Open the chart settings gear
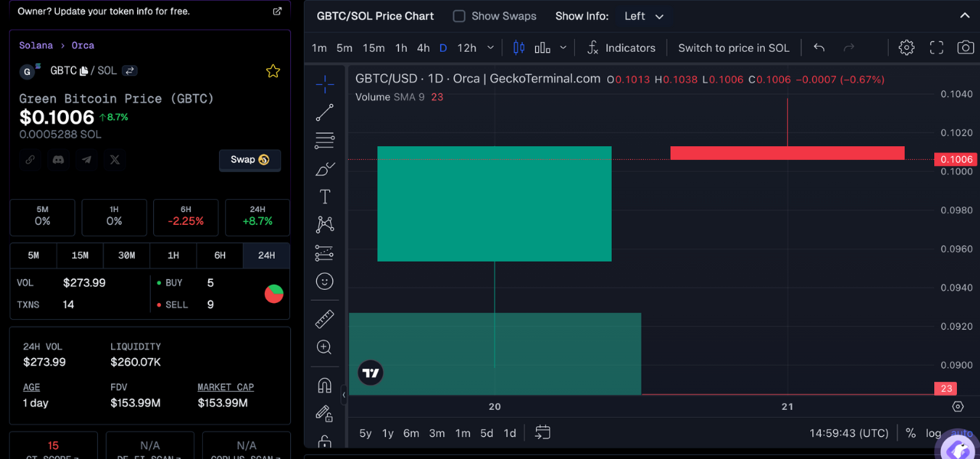 coord(906,47)
